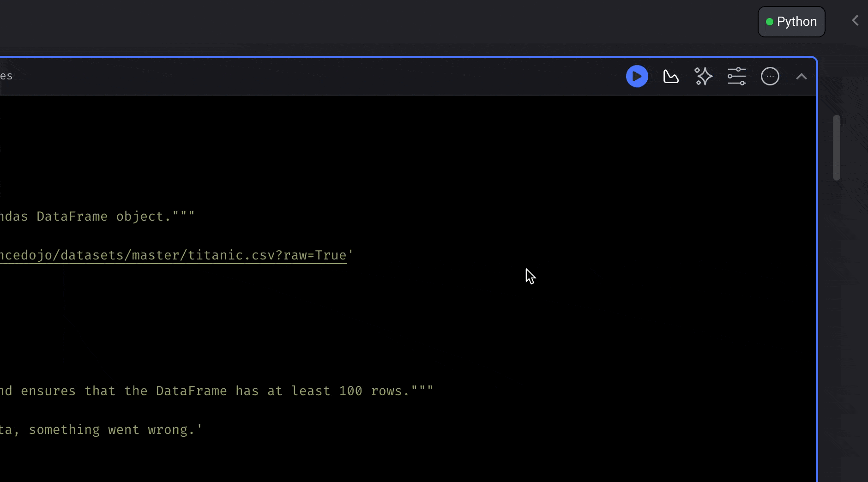The width and height of the screenshot is (868, 482).
Task: Open the titanic.csv dataset URL link
Action: pyautogui.click(x=173, y=255)
